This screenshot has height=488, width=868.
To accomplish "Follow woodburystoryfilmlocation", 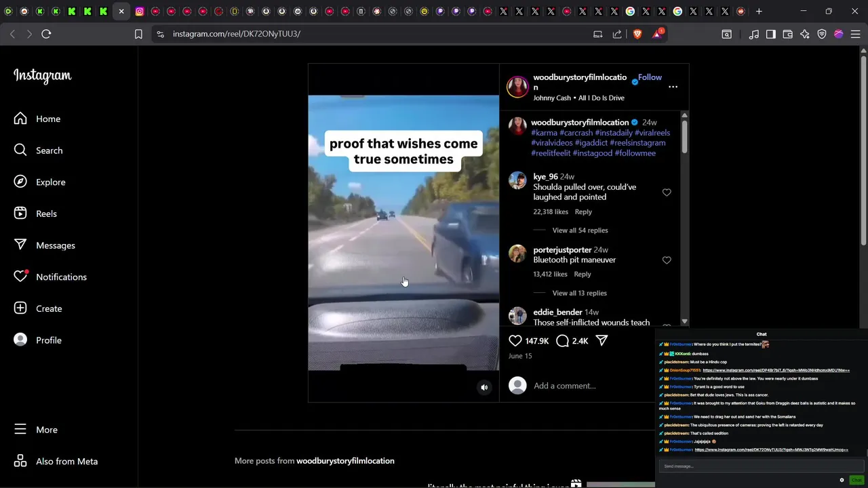I will [650, 77].
